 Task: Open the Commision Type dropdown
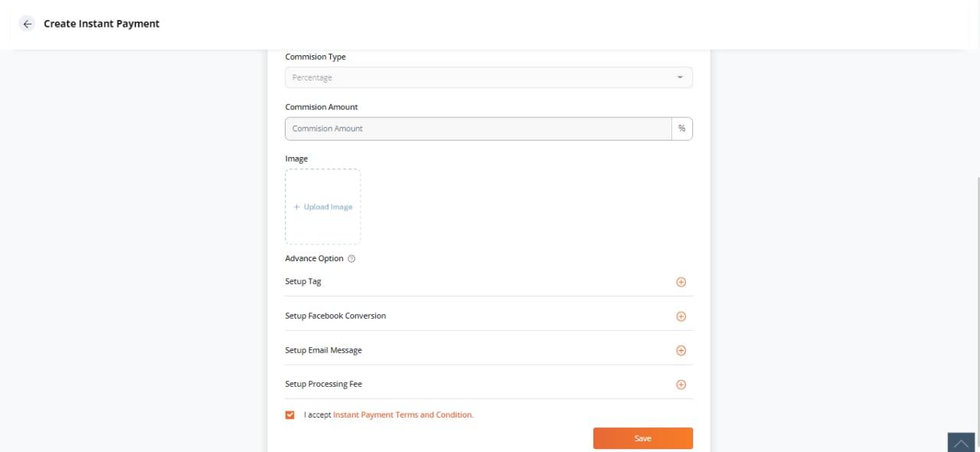[488, 77]
